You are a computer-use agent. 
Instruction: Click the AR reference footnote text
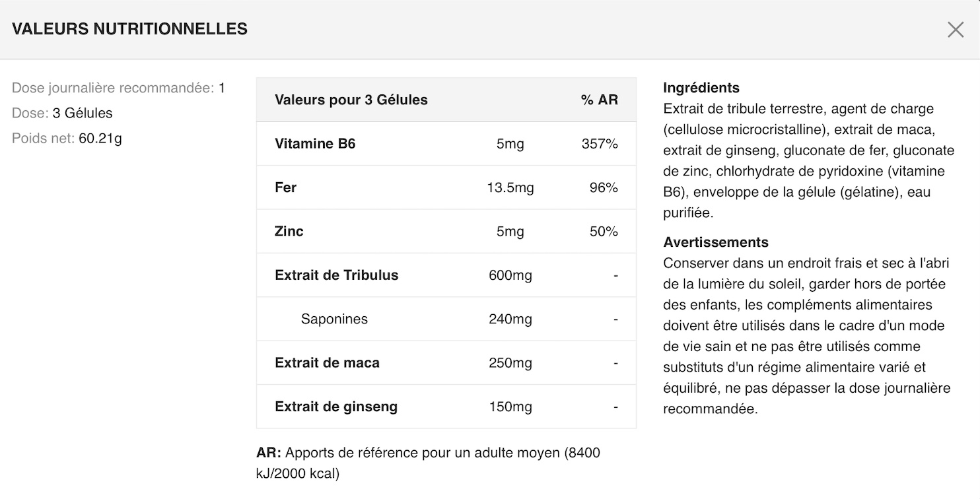pyautogui.click(x=429, y=463)
